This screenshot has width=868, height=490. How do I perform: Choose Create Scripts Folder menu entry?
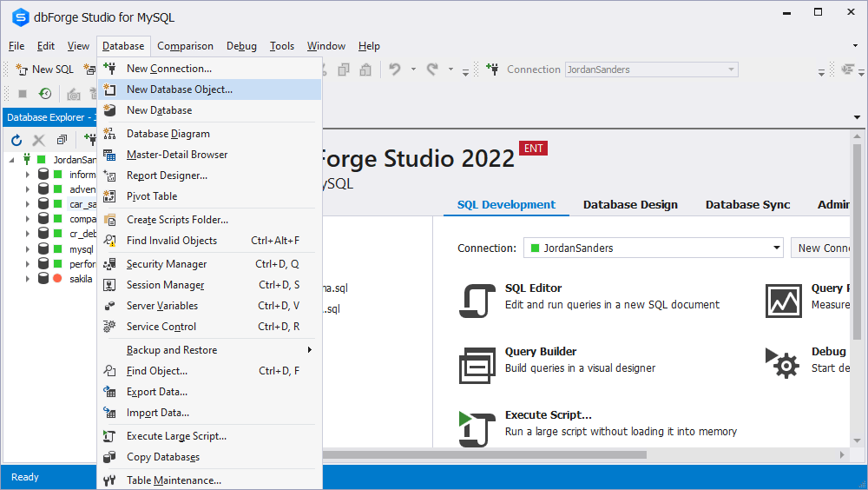tap(209, 220)
